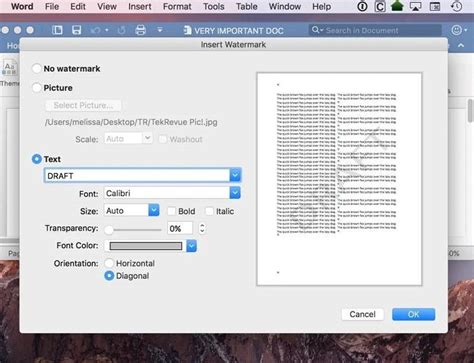Screen dimensions: 474x363
Task: Toggle the sidebar layout icon
Action: tap(57, 30)
